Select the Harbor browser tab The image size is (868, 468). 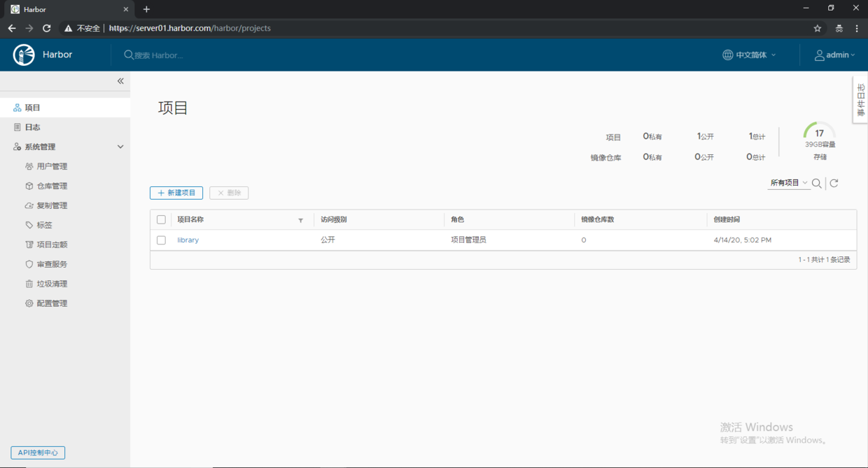69,9
